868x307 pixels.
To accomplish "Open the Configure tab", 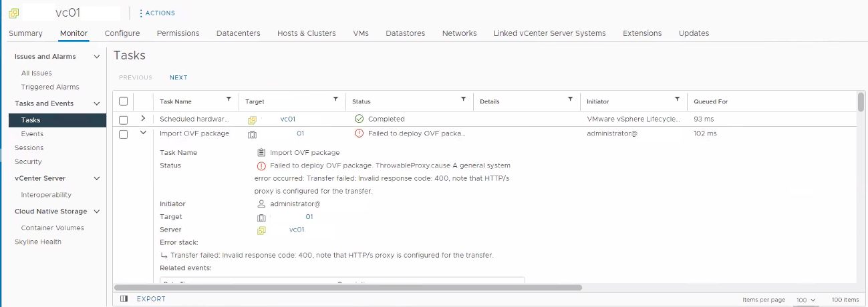I will coord(122,33).
